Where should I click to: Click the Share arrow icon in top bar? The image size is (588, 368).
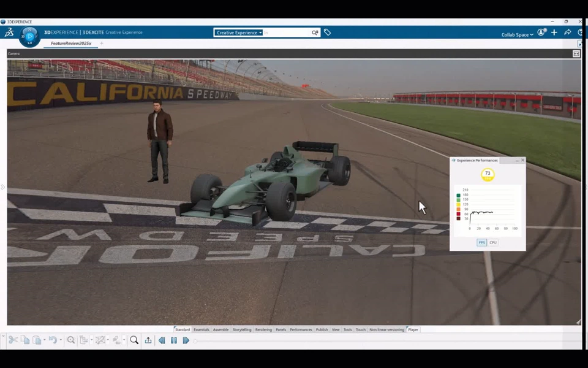pyautogui.click(x=568, y=33)
